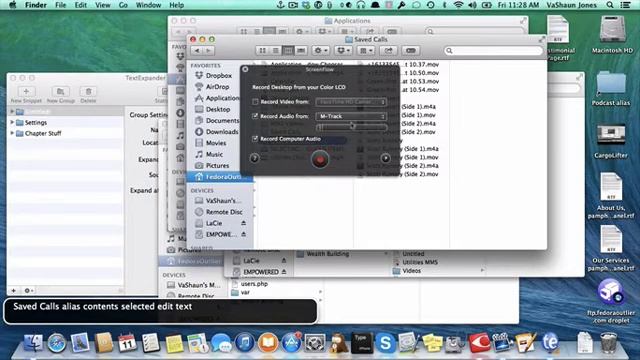
Task: Start recording with the red record button
Action: [320, 159]
